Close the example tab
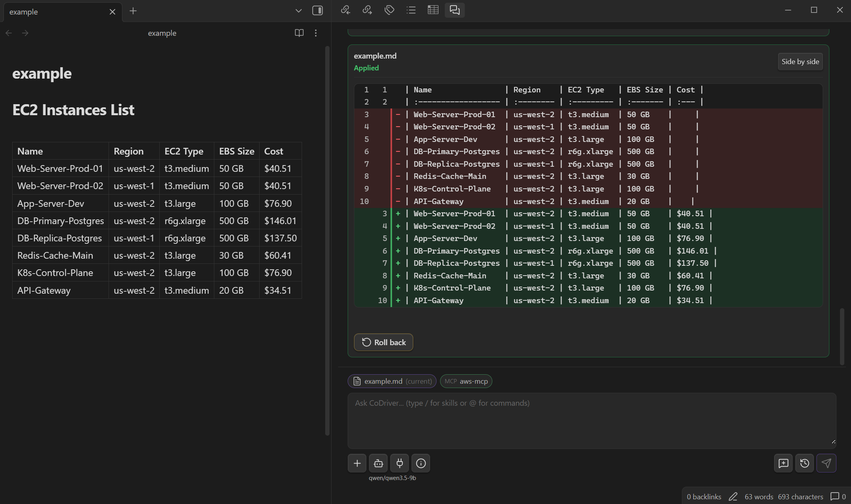 click(x=112, y=12)
